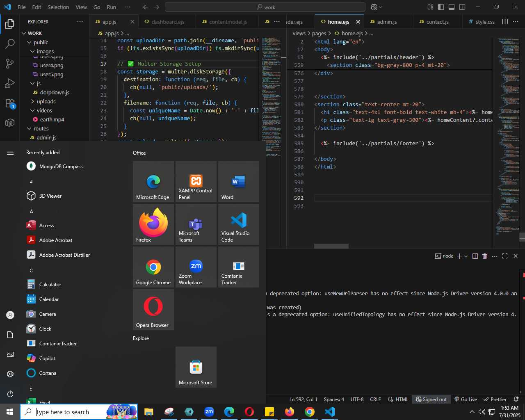The image size is (525, 420).
Task: Click the Sticky Notes taskbar icon
Action: click(269, 412)
